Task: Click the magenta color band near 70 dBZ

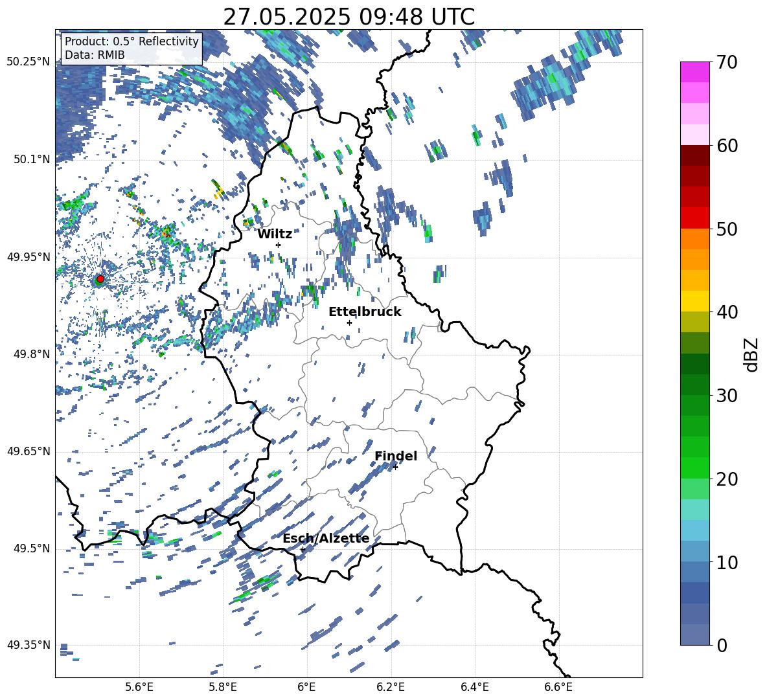Action: pyautogui.click(x=694, y=72)
